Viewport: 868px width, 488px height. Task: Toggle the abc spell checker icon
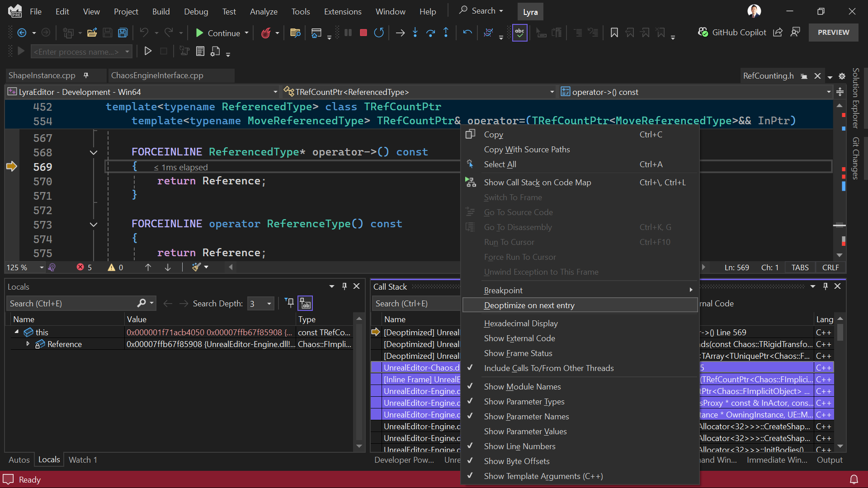(519, 33)
